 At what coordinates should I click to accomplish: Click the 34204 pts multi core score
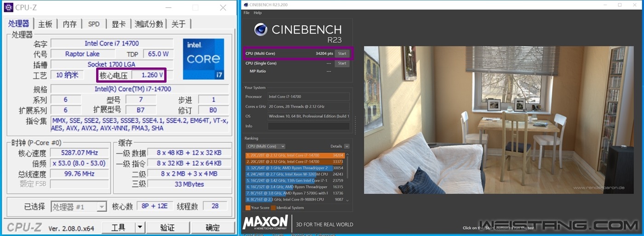coord(324,54)
